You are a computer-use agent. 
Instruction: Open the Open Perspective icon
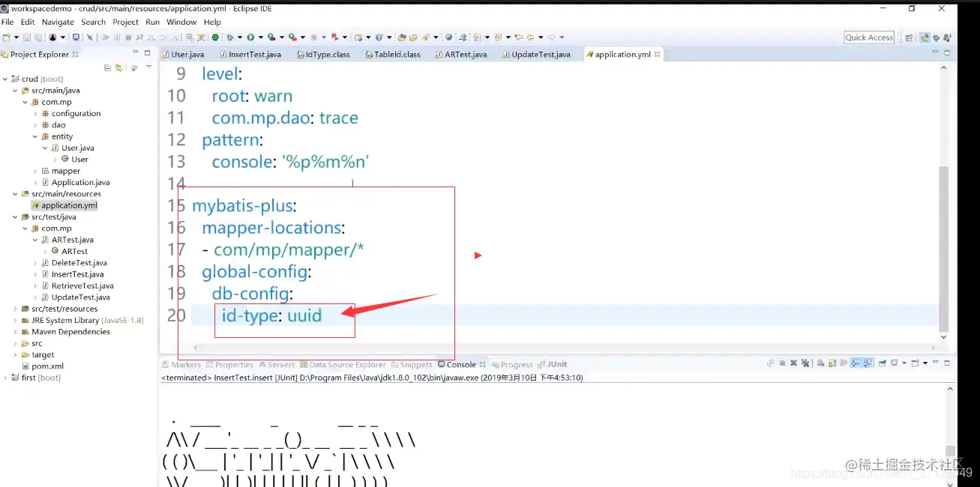coord(909,37)
